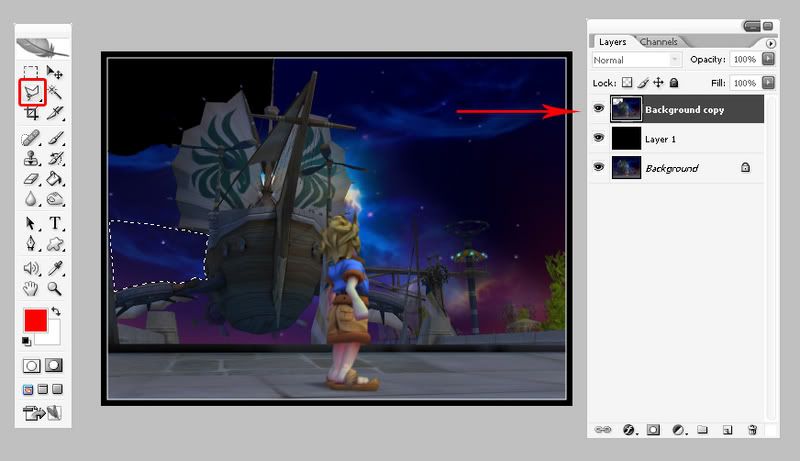Image resolution: width=800 pixels, height=461 pixels.
Task: Switch to the Channels tab
Action: (659, 42)
